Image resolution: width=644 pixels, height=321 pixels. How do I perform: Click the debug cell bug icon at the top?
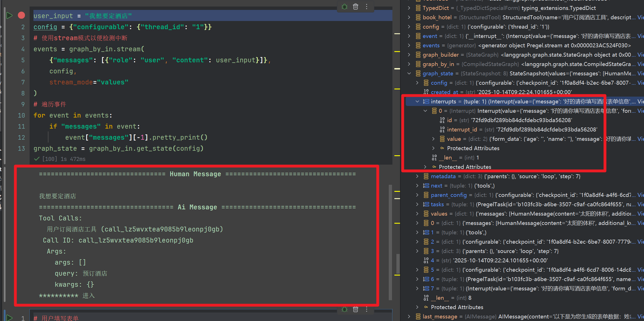pyautogui.click(x=345, y=7)
